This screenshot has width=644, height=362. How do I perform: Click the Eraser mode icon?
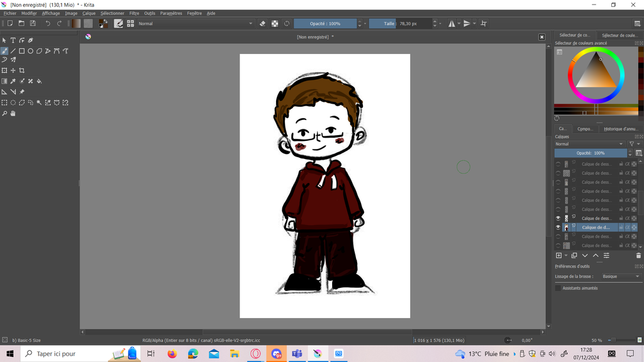coord(263,23)
